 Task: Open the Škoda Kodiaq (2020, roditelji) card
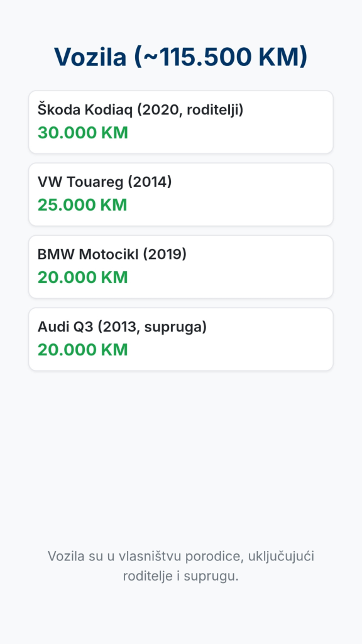click(x=181, y=122)
